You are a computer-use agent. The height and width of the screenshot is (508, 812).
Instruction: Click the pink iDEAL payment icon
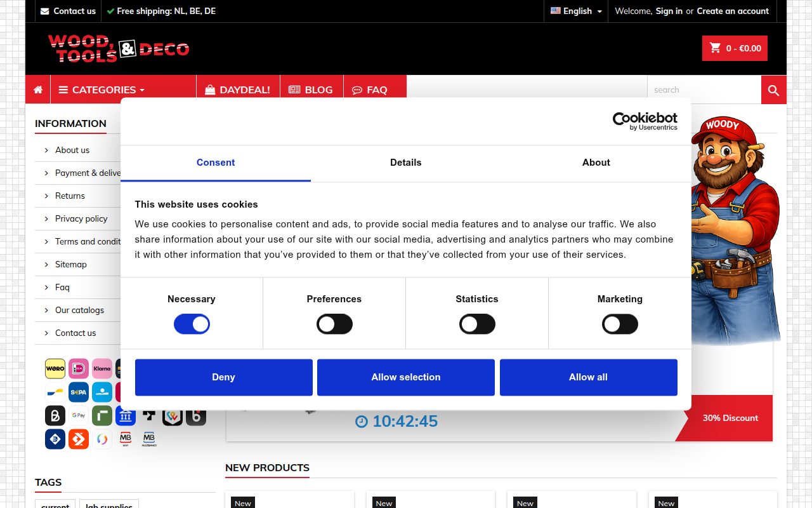point(79,369)
